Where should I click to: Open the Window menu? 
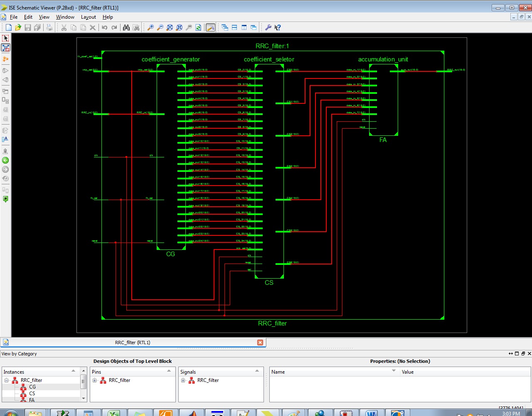point(65,17)
